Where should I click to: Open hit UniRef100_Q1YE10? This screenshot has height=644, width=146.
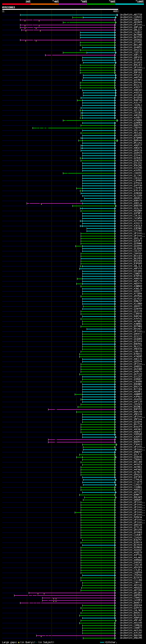[131, 299]
